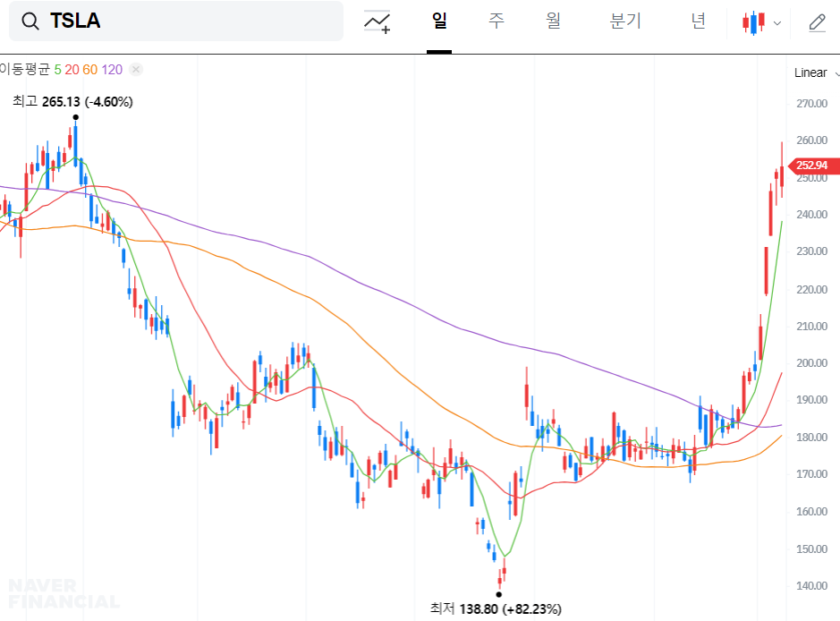Click the 220.00 price axis label
The width and height of the screenshot is (840, 621).
(811, 289)
